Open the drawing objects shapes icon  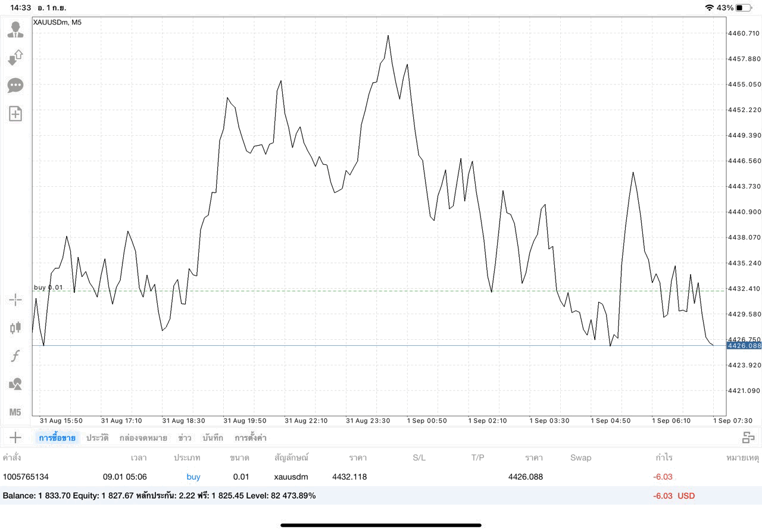[x=15, y=384]
